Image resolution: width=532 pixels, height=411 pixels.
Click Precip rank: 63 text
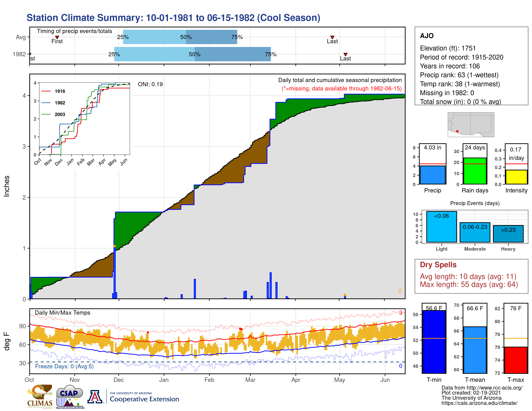coord(459,75)
